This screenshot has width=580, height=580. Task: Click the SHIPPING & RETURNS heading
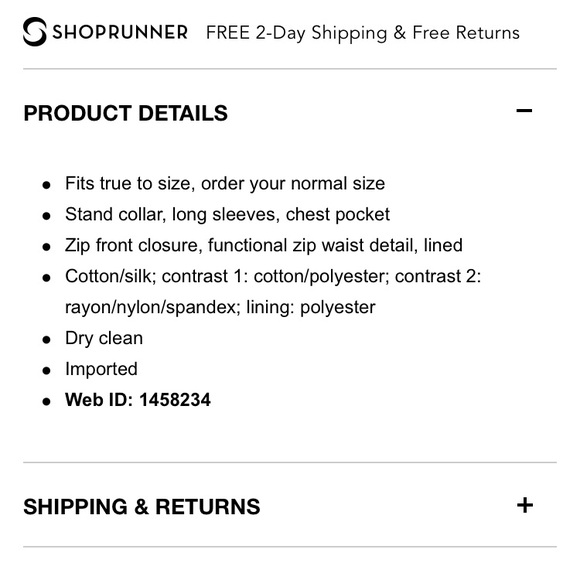pyautogui.click(x=142, y=506)
